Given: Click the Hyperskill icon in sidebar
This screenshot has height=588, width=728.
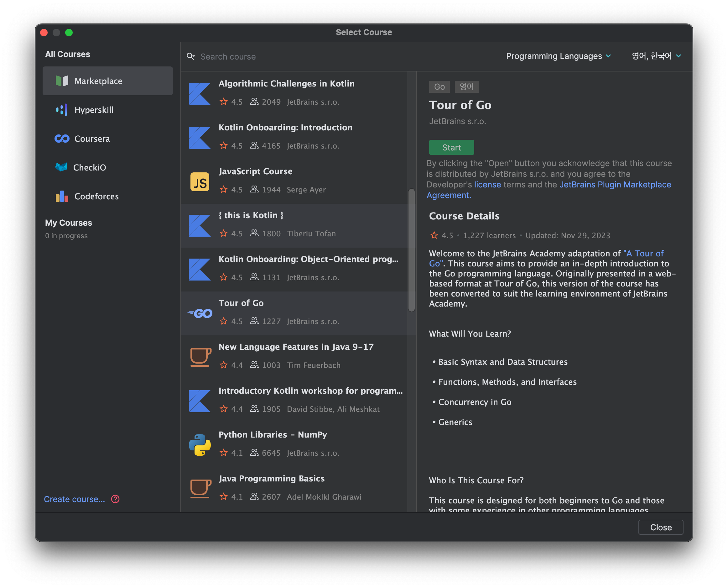Looking at the screenshot, I should click(62, 110).
